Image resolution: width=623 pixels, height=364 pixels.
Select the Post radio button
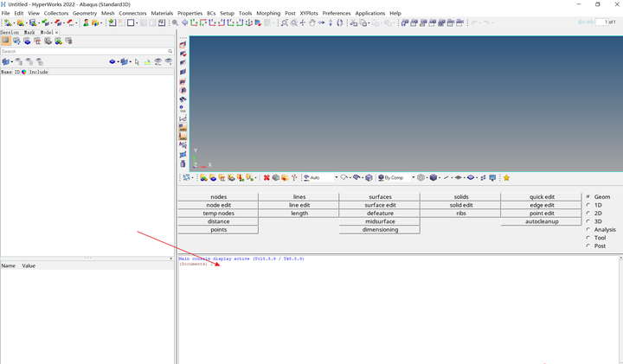tap(588, 246)
